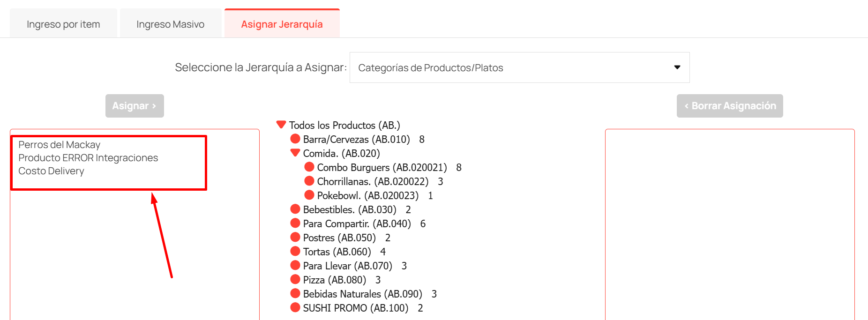Click the red circle icon next to Bebestibles
The width and height of the screenshot is (868, 320).
click(295, 209)
